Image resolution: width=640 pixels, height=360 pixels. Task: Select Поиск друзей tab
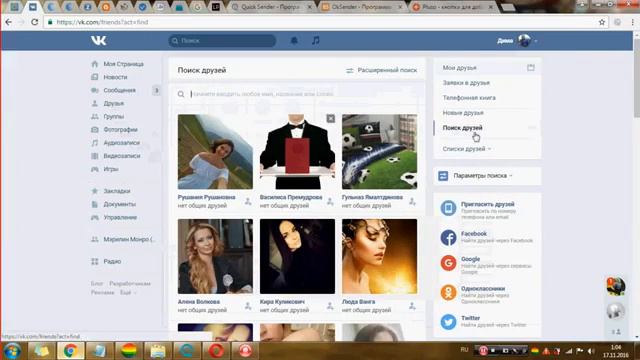tap(462, 128)
